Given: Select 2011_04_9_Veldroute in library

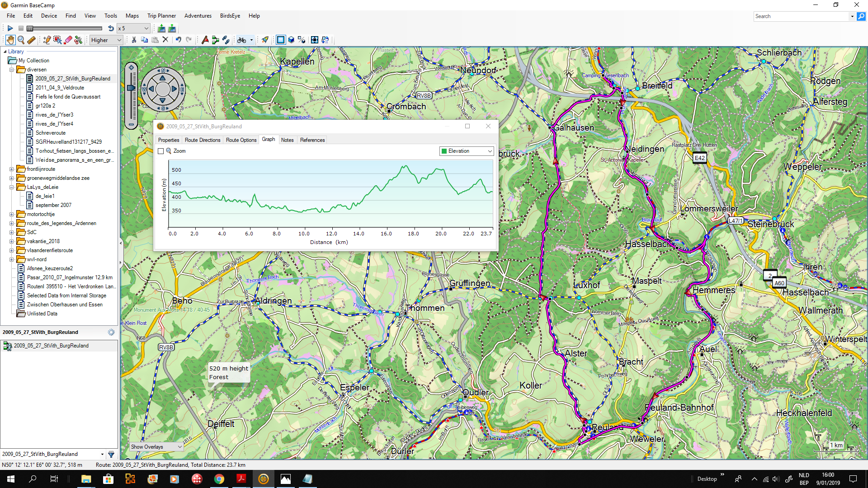Looking at the screenshot, I should tap(60, 88).
